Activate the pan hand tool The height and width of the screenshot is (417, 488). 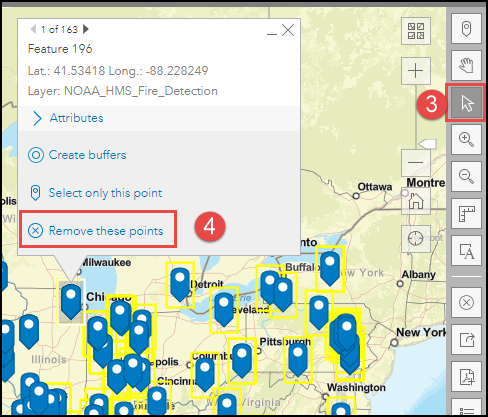[x=466, y=65]
